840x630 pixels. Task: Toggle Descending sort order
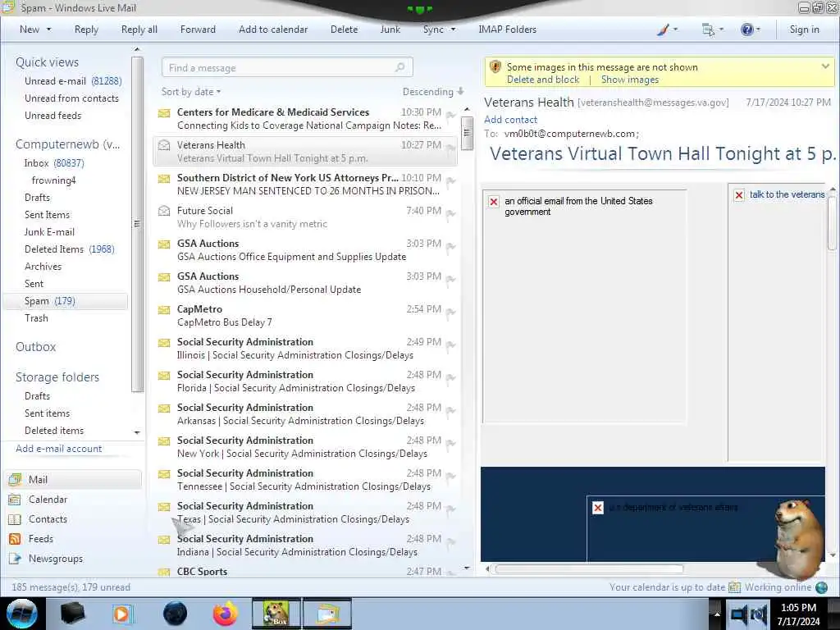click(433, 92)
